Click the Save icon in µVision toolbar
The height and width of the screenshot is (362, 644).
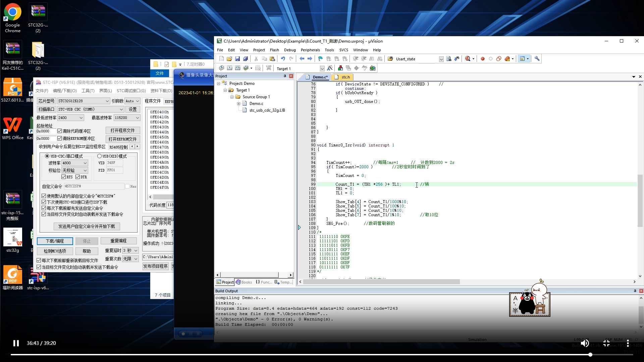pyautogui.click(x=237, y=59)
